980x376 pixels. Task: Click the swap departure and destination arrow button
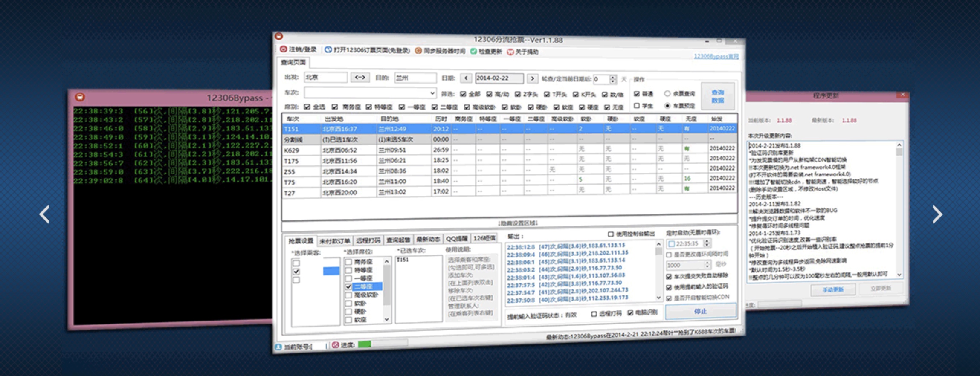coord(360,78)
